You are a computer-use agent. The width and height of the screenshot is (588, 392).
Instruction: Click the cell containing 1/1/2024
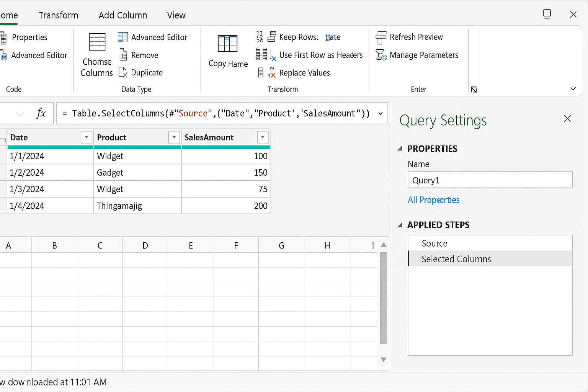point(50,156)
